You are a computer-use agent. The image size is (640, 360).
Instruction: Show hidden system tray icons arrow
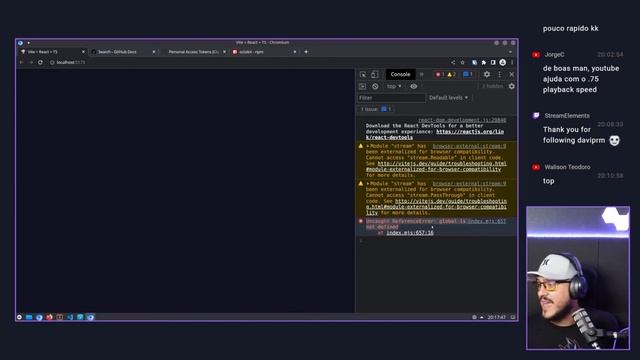tap(482, 317)
